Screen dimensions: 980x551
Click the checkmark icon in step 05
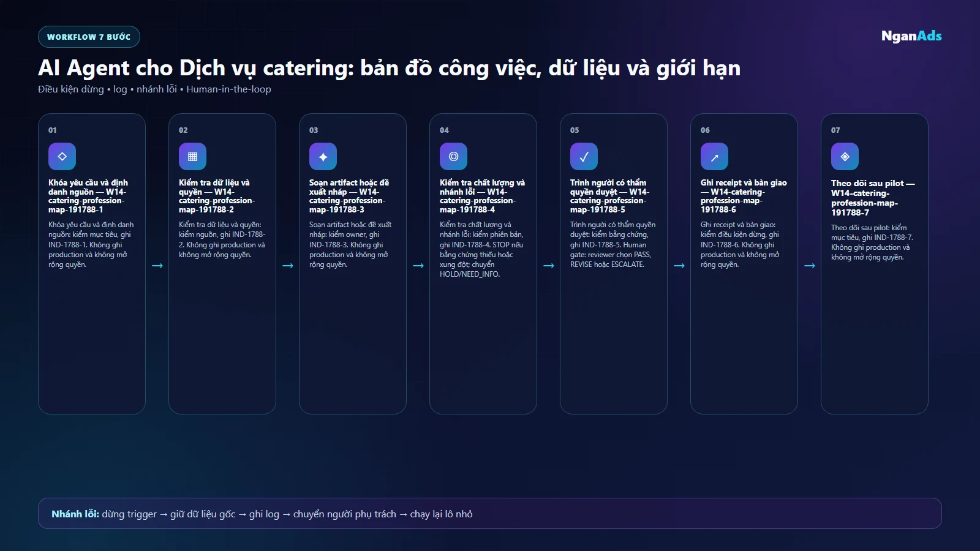[x=584, y=157]
